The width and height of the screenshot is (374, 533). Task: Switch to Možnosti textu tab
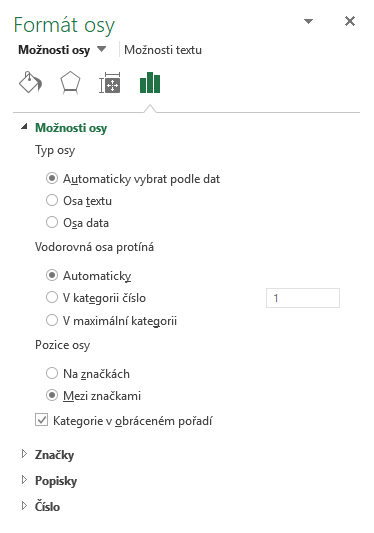[x=163, y=50]
